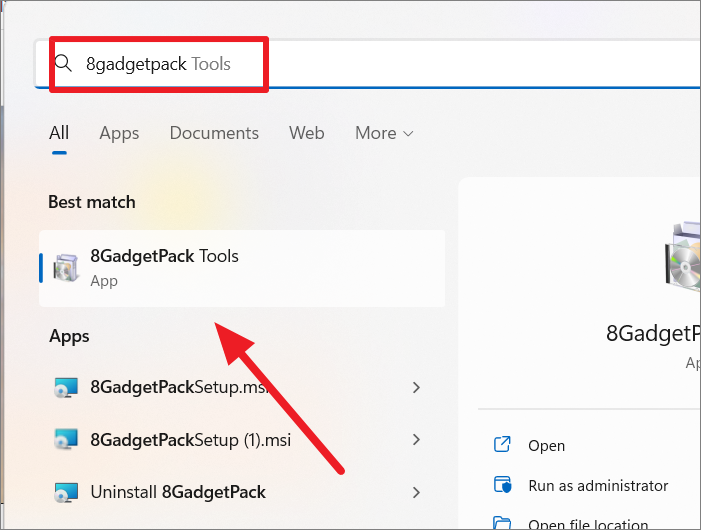Expand the More filters dropdown
Viewport: 701px width, 530px height.
(x=384, y=133)
